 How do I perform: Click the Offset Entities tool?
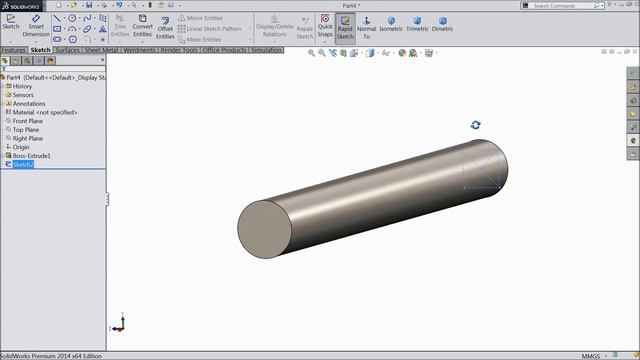point(165,28)
